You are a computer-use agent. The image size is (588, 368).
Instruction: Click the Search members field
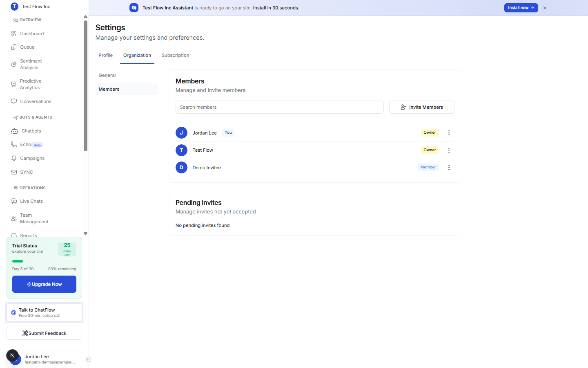280,107
